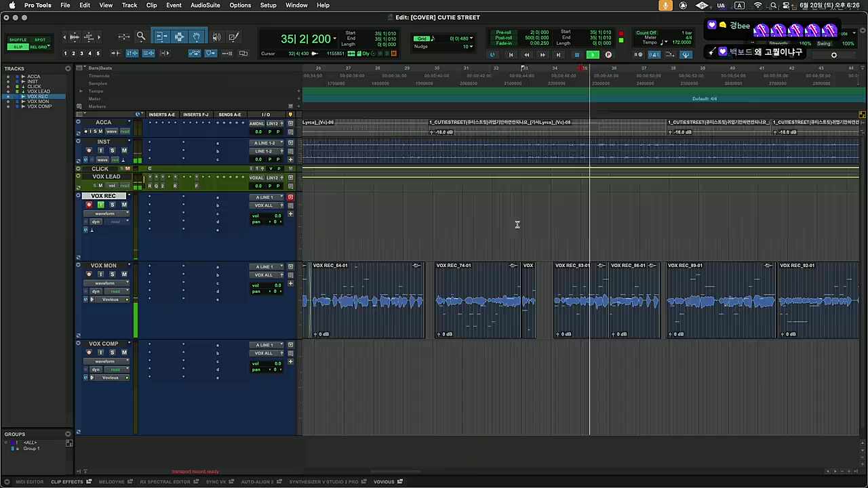Open the main counter format dropdown arrow
This screenshot has height=488, width=868.
point(335,39)
